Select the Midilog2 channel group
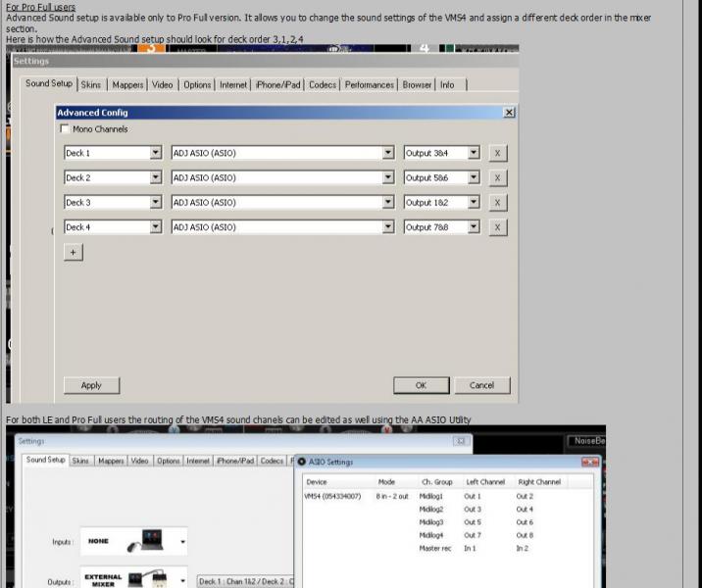The image size is (702, 588). click(431, 510)
